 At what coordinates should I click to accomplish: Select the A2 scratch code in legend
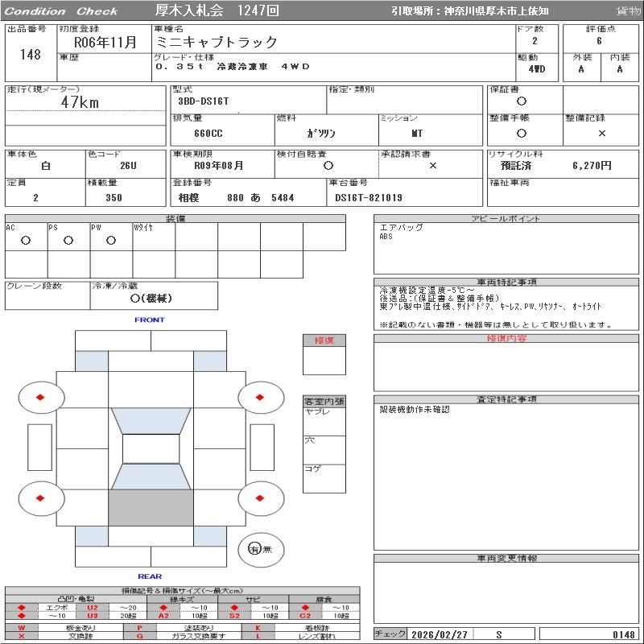pos(163,616)
